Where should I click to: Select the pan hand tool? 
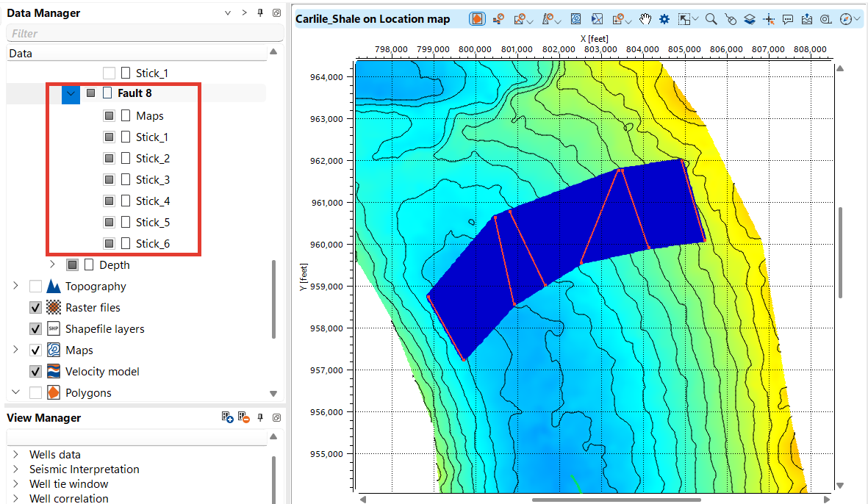pyautogui.click(x=645, y=19)
